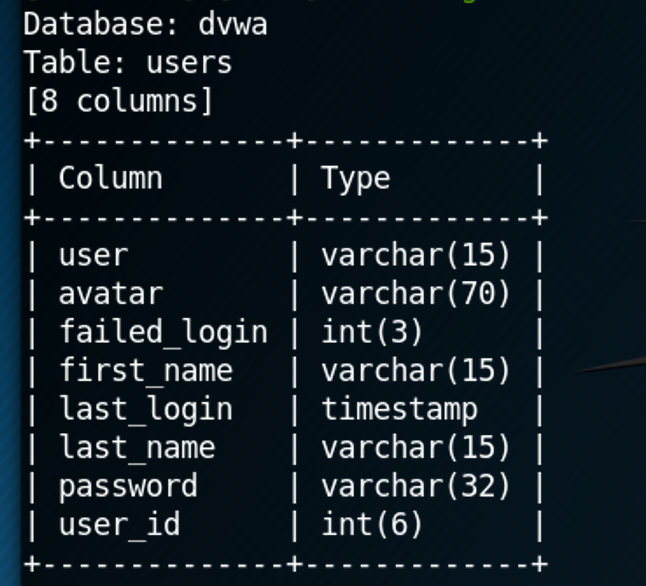
Task: Place cursor on "failed_login" column name
Action: point(163,332)
